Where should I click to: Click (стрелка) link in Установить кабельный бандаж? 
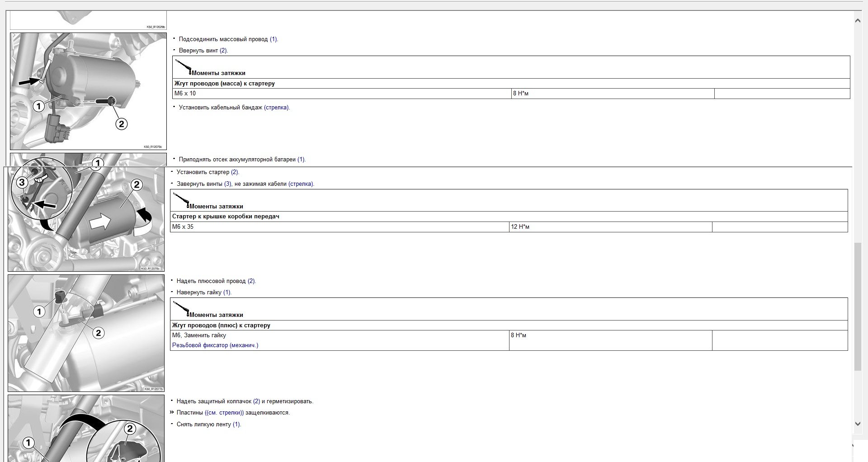point(276,108)
